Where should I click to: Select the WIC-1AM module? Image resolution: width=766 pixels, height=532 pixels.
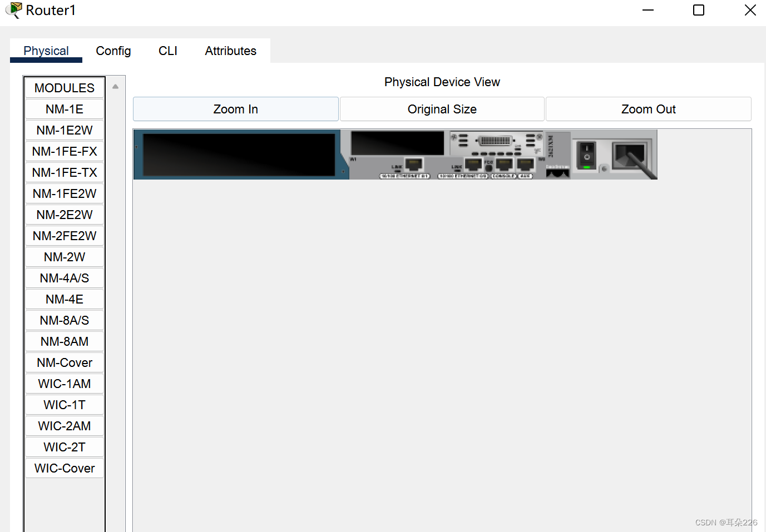point(65,384)
